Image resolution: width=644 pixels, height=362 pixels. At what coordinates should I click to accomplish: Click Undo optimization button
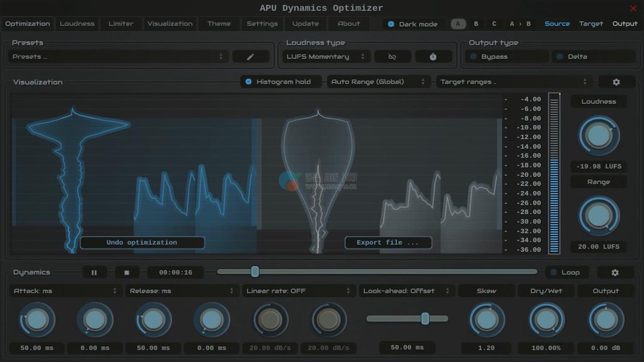(x=142, y=243)
